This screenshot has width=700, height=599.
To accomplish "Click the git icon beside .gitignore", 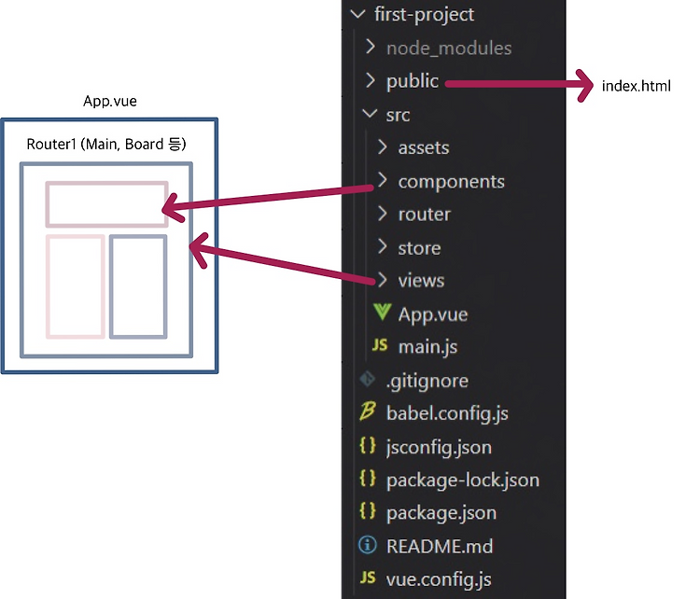I will click(x=368, y=380).
